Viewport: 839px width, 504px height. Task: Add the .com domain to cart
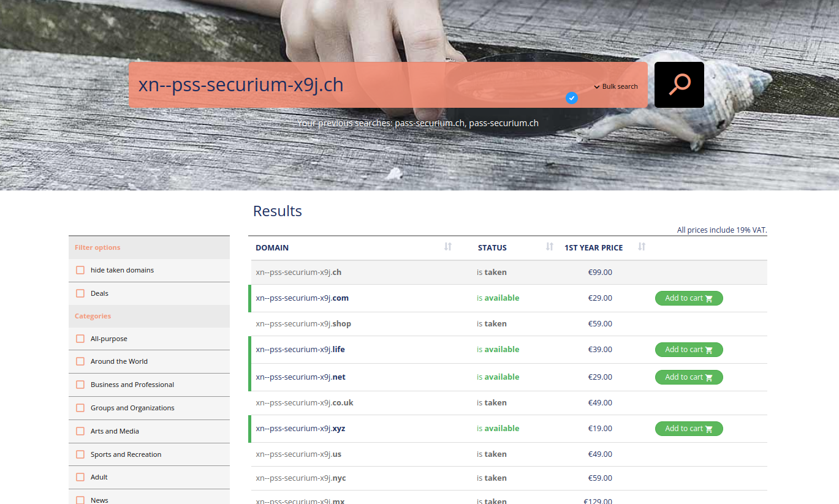689,298
